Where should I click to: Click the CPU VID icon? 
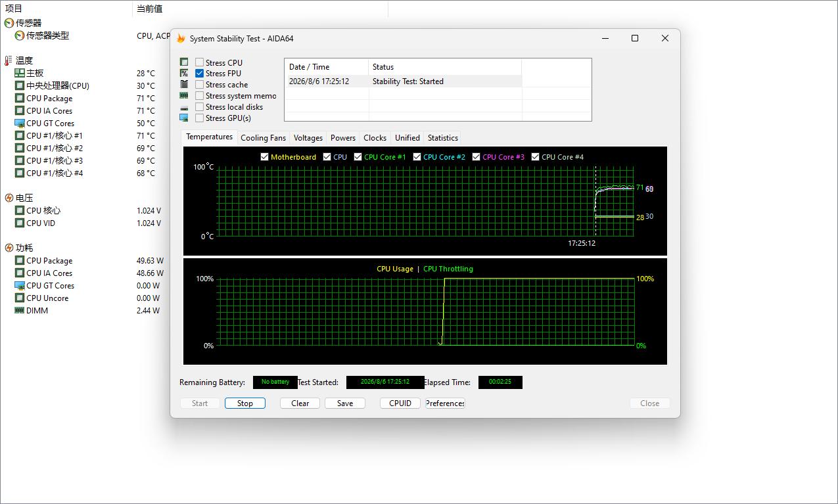[20, 223]
